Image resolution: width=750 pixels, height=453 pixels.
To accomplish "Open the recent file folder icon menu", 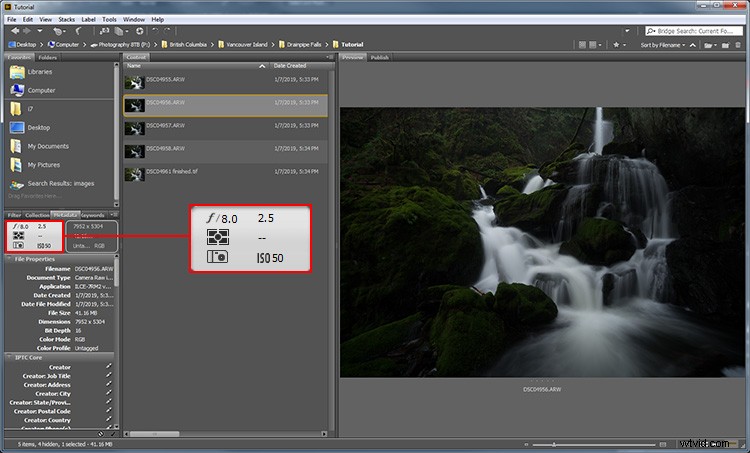I will 710,45.
